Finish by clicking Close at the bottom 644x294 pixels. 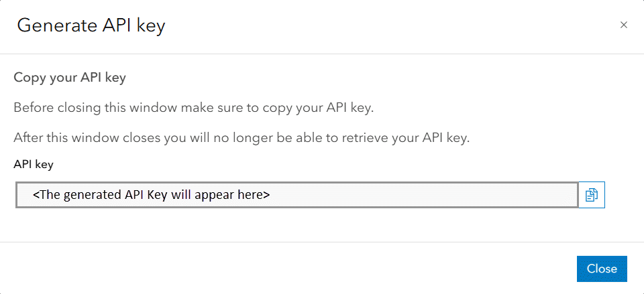601,269
